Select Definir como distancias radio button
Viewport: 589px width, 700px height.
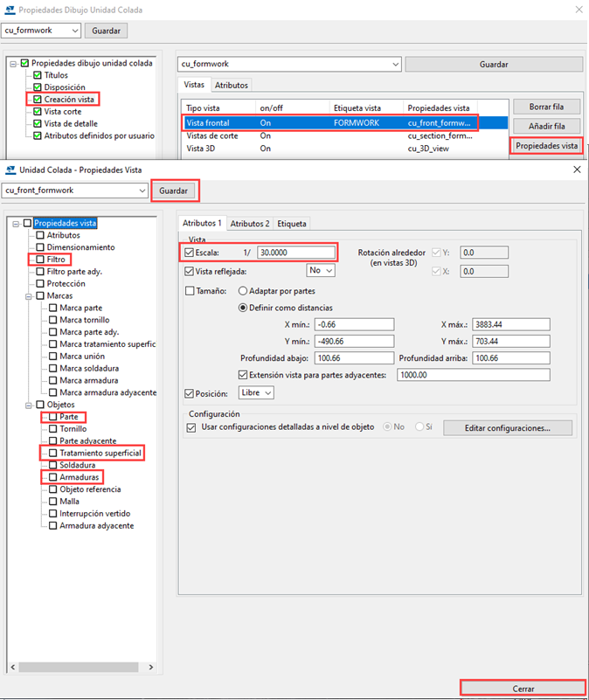coord(244,307)
